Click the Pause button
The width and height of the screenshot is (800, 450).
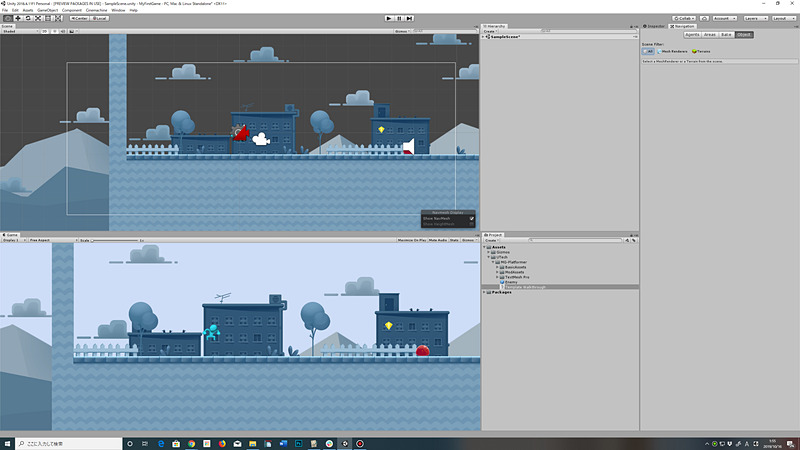399,18
